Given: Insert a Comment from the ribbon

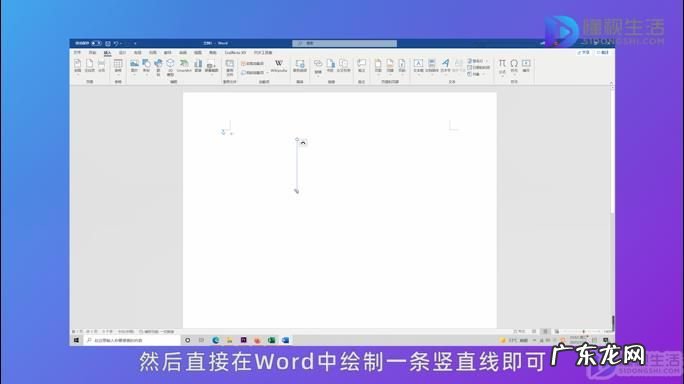Looking at the screenshot, I should [361, 65].
